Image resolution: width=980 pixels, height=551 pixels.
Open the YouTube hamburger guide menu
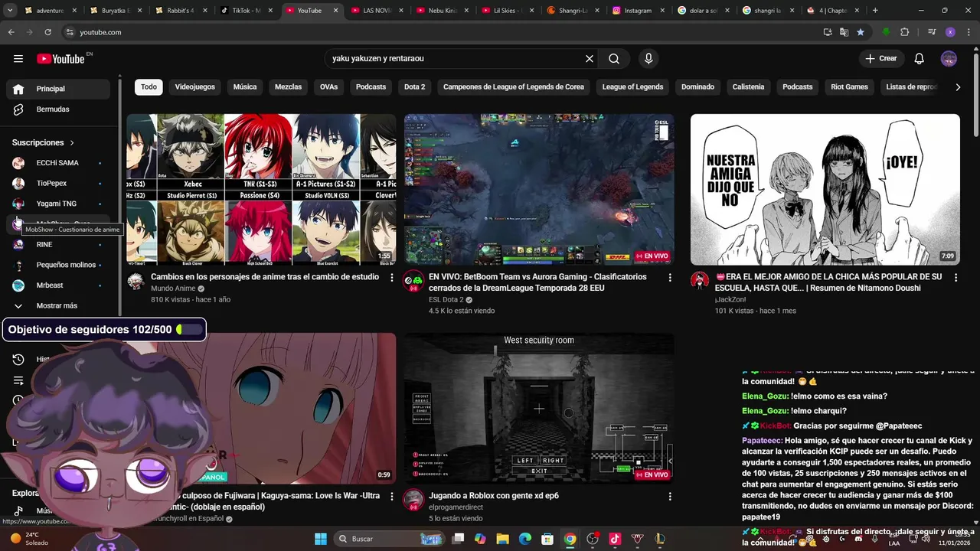18,59
